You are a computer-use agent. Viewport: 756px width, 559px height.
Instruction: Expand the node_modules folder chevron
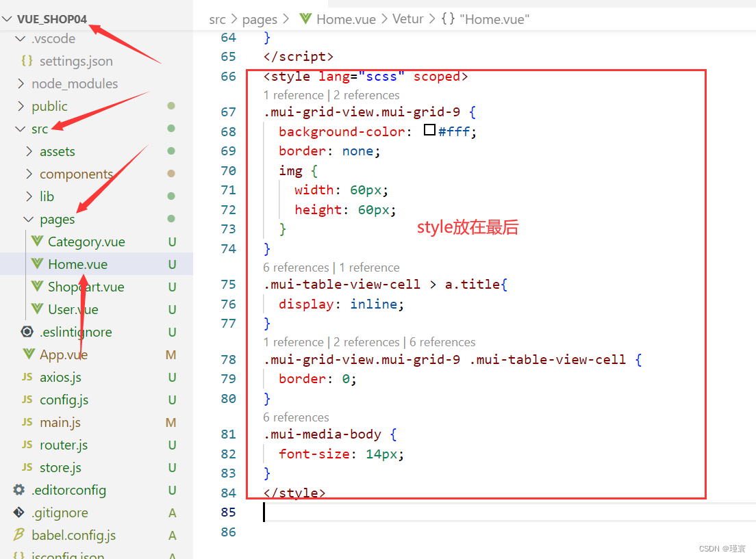click(x=21, y=84)
